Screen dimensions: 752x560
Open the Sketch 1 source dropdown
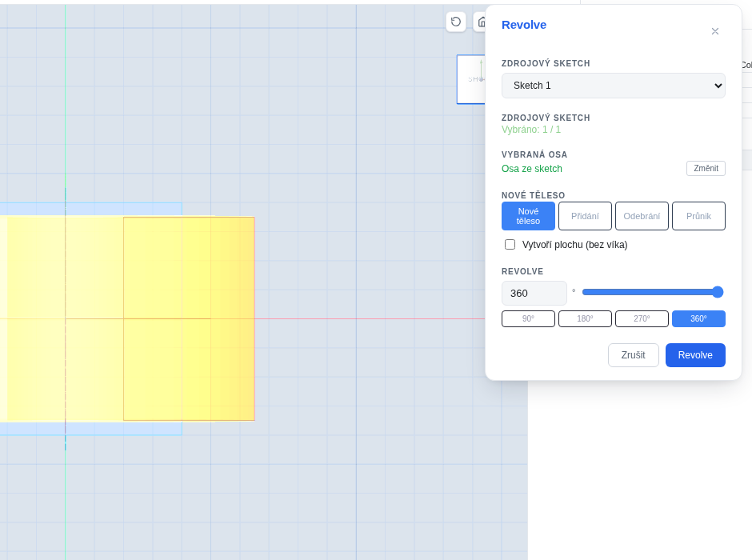click(x=614, y=86)
